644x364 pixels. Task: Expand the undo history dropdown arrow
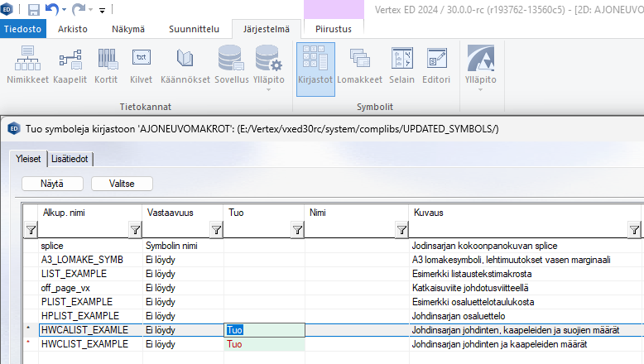pos(65,10)
